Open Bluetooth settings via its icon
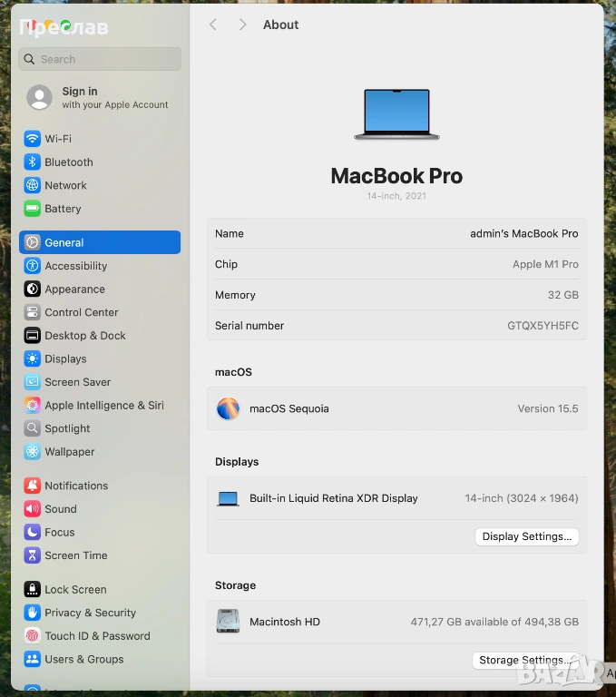 click(x=33, y=162)
